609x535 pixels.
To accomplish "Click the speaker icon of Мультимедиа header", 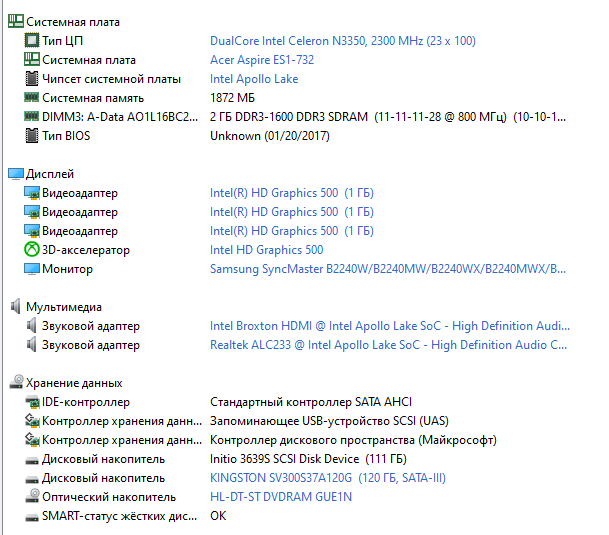I will (x=16, y=307).
